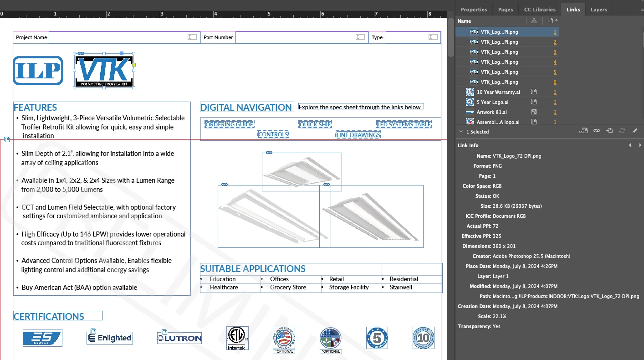Select the ILP logo on the page
Viewport: 644px width, 360px height.
point(38,70)
